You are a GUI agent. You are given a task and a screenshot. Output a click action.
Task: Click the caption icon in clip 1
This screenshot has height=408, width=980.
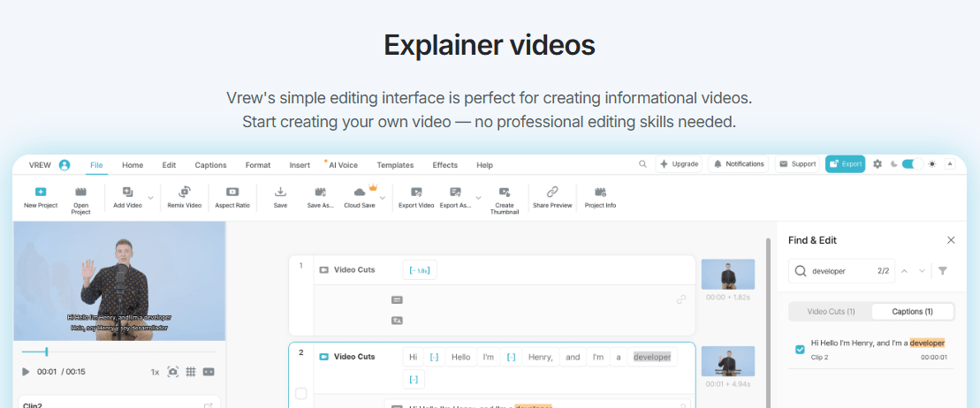coord(396,300)
